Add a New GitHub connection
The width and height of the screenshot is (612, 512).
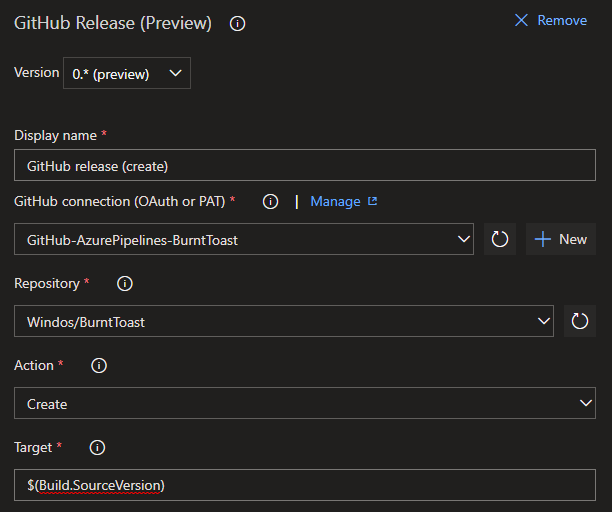(x=561, y=239)
